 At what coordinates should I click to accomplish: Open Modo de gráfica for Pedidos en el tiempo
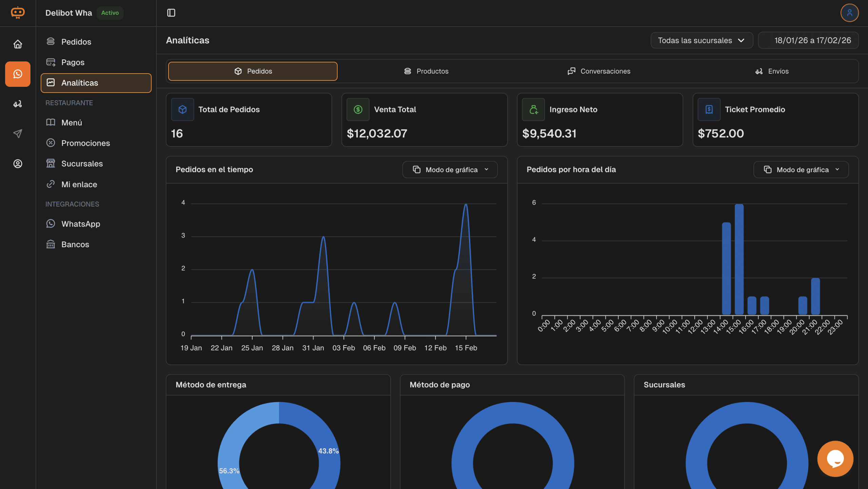click(450, 170)
